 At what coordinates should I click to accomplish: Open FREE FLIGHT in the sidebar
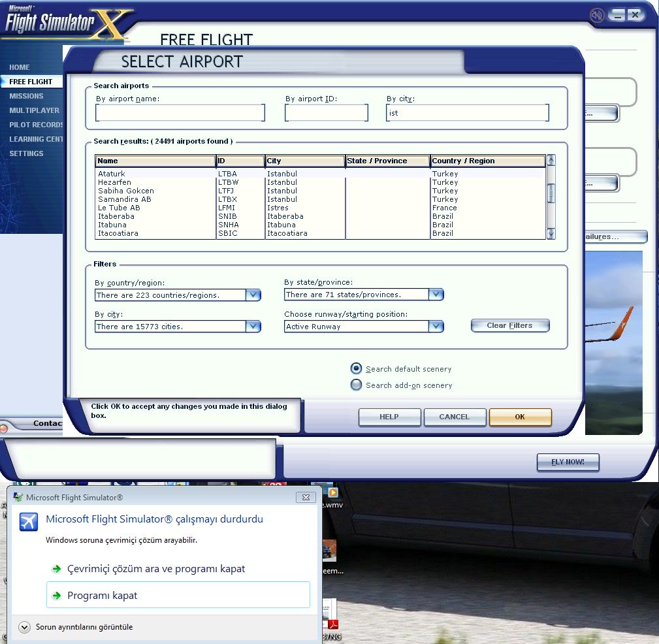click(x=31, y=82)
